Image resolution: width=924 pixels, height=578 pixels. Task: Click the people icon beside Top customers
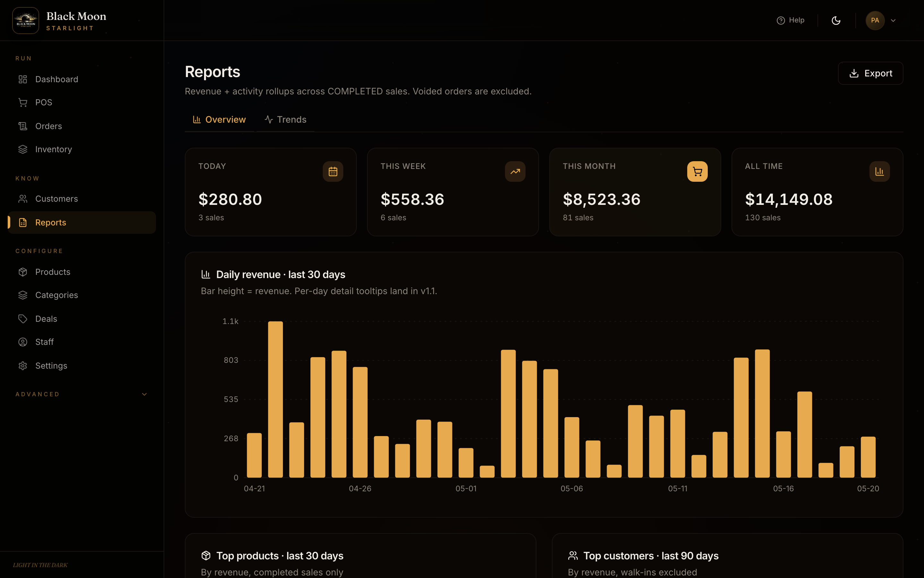point(573,556)
